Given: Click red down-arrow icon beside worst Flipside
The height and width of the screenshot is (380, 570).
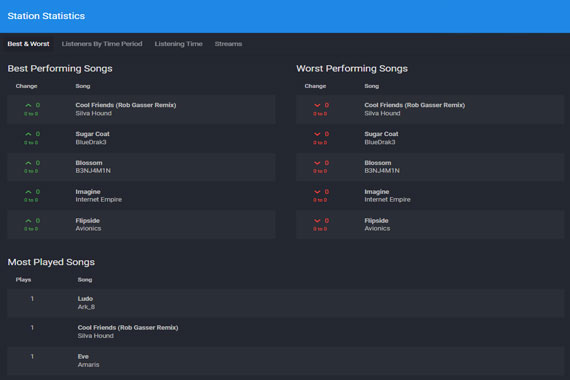Looking at the screenshot, I should pyautogui.click(x=317, y=221).
